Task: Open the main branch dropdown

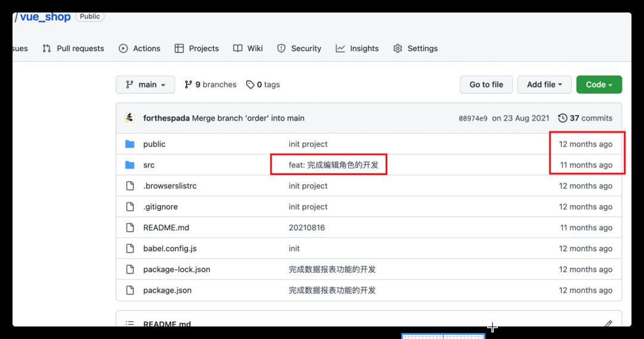Action: (145, 85)
